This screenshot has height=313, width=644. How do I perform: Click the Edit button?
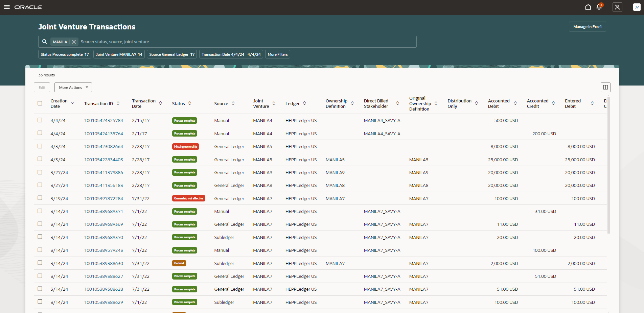pos(42,87)
